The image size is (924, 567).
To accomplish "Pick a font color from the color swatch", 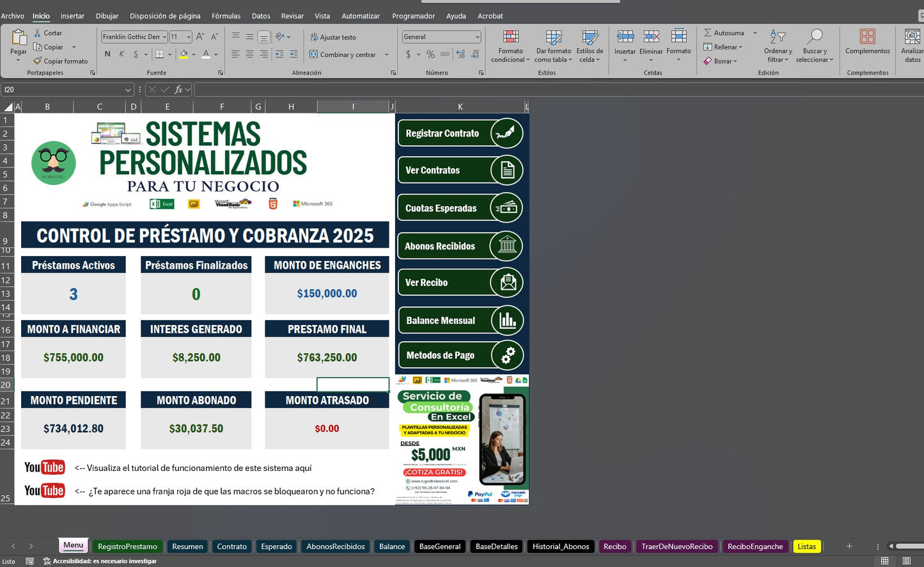I will click(205, 54).
